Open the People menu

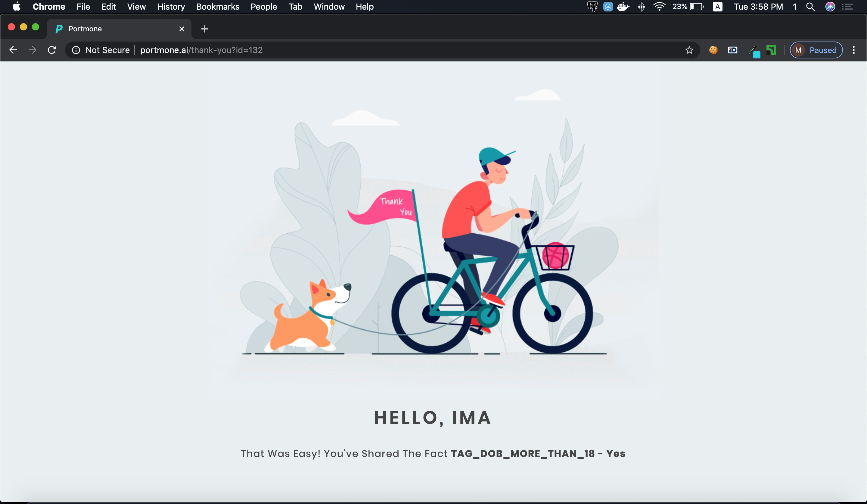263,7
